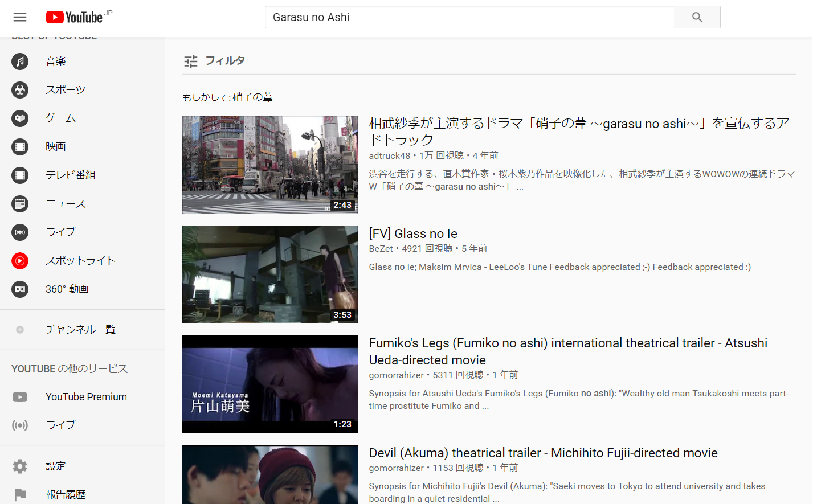Click the plus circle icon for チャンネル一覧
The image size is (813, 504).
coord(20,330)
